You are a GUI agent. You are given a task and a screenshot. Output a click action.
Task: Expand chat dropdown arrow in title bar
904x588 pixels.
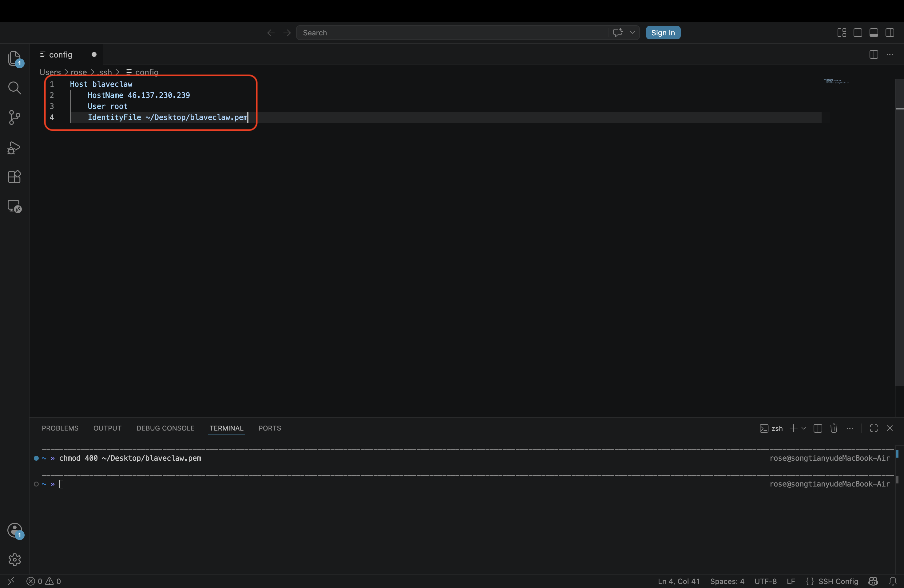coord(633,33)
